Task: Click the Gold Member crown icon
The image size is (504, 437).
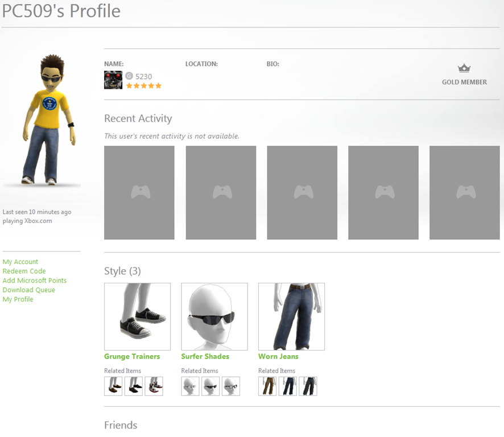Action: (464, 68)
